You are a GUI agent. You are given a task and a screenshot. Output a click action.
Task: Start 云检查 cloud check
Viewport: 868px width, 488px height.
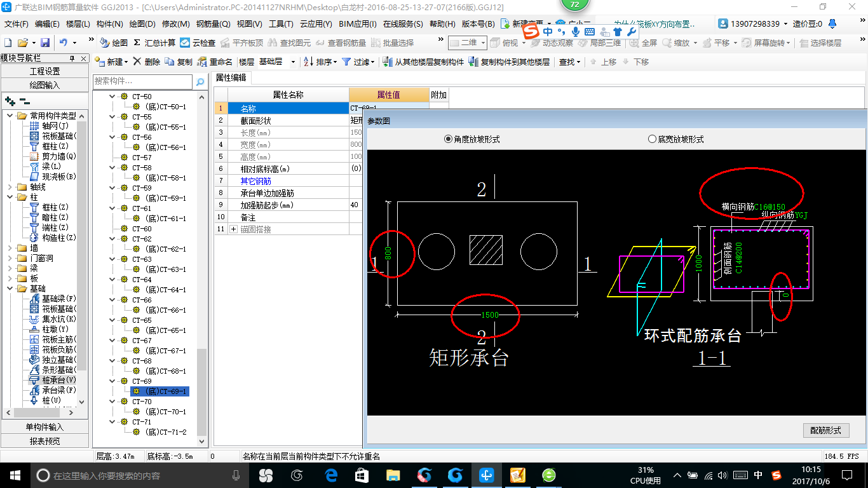pos(198,43)
